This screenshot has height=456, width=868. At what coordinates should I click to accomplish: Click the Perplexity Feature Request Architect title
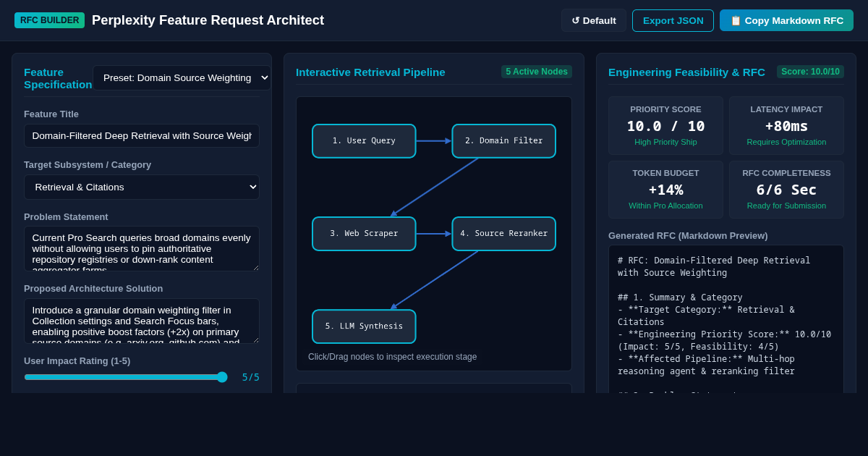pyautogui.click(x=208, y=20)
